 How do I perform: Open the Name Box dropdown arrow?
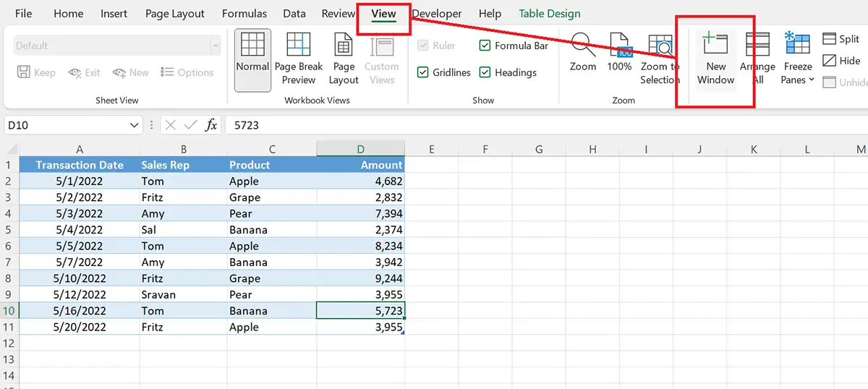coord(134,125)
